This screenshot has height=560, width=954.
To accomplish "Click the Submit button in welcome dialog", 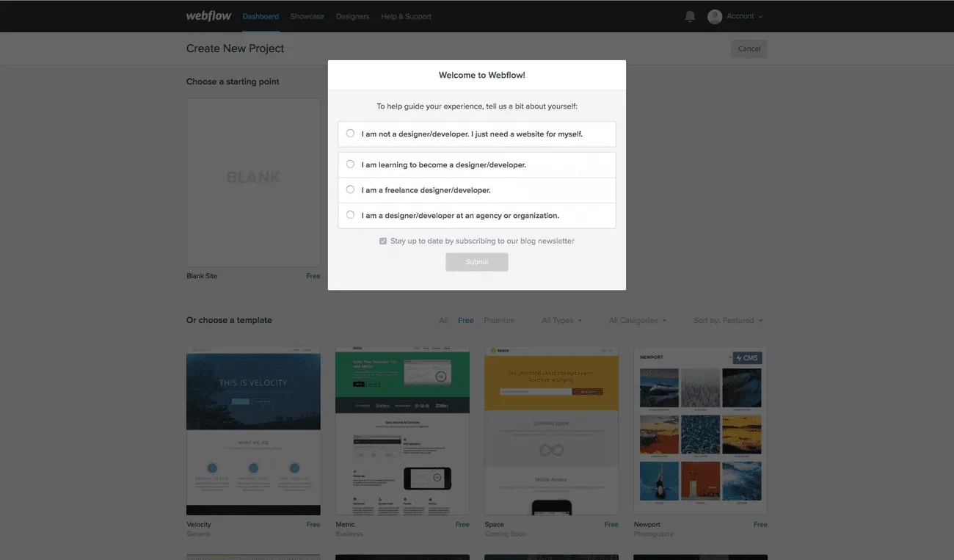I will point(477,262).
